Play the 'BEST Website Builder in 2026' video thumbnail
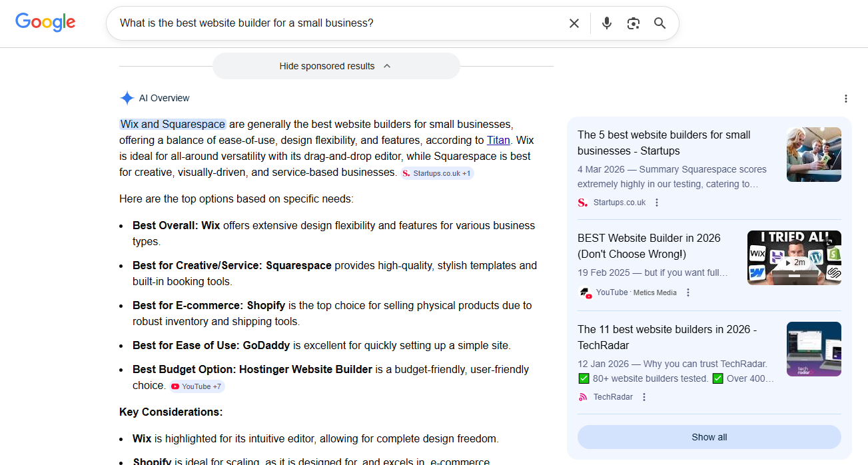 pos(794,257)
